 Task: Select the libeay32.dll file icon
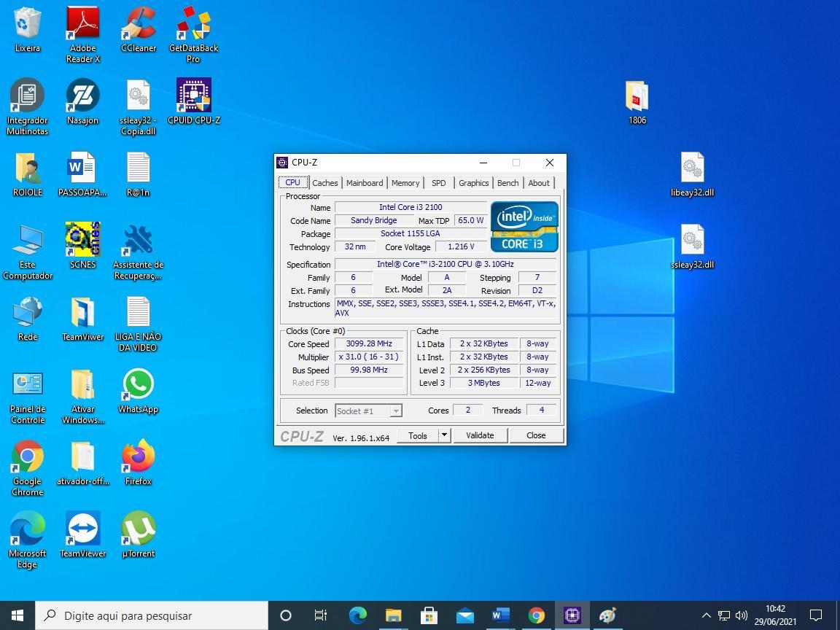coord(692,174)
